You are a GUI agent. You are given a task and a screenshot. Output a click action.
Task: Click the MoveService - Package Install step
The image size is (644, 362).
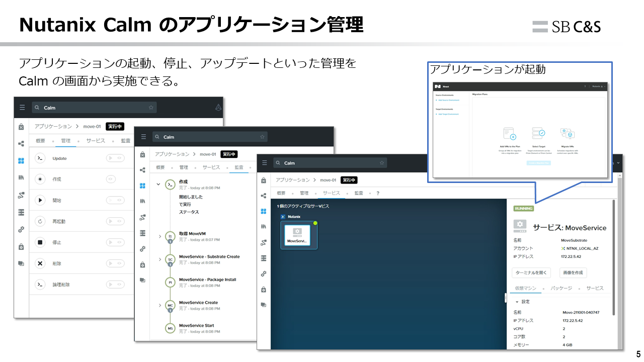tap(207, 280)
